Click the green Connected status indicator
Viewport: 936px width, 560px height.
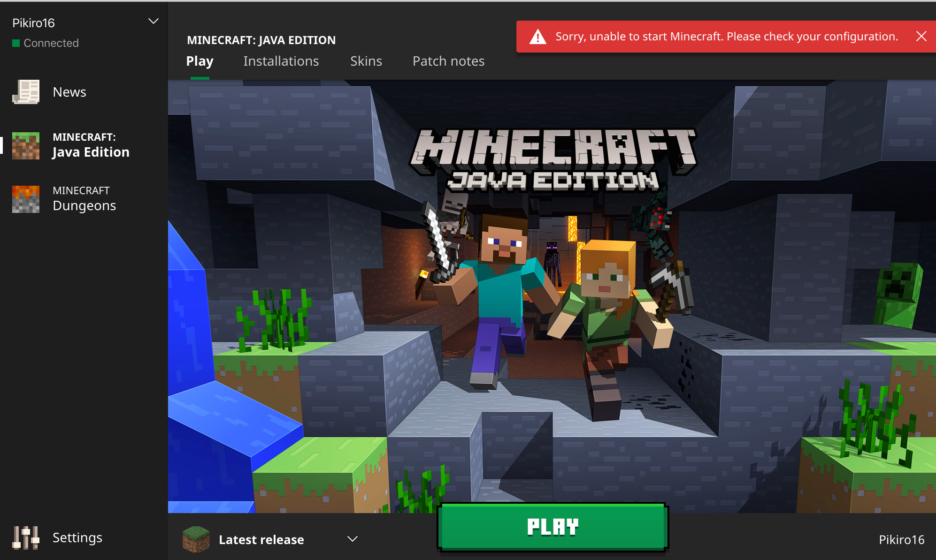[16, 43]
